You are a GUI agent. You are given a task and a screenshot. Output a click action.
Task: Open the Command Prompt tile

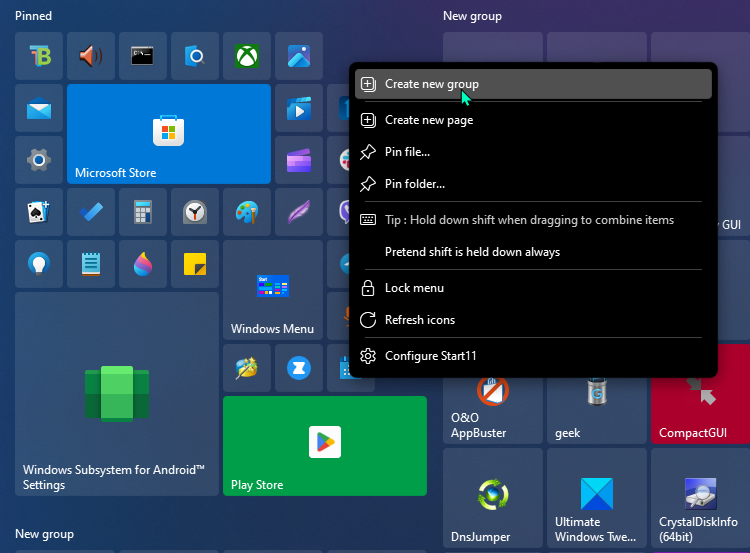pyautogui.click(x=143, y=56)
